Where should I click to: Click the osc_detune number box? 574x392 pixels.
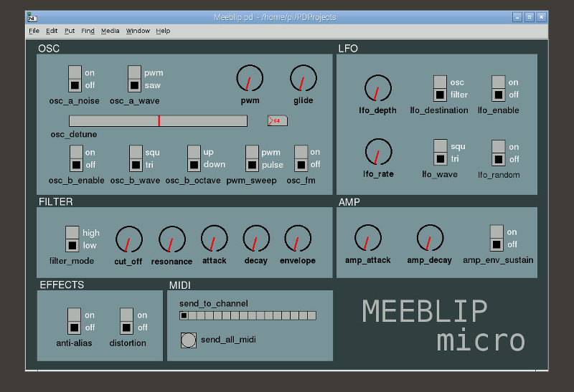pos(277,120)
